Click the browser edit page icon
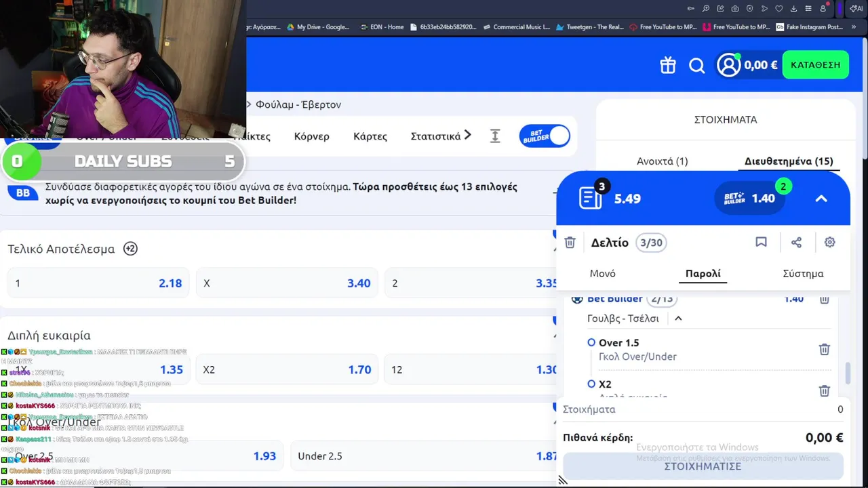 [x=720, y=9]
